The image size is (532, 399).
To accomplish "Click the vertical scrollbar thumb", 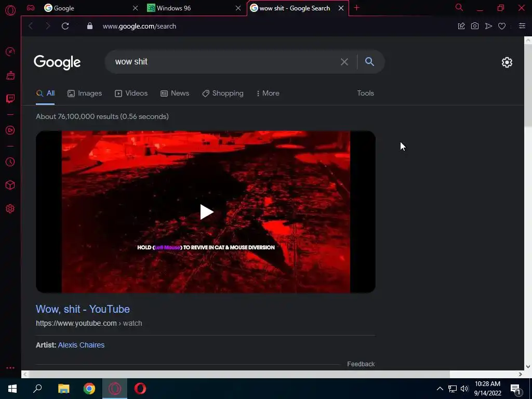I will [528, 86].
